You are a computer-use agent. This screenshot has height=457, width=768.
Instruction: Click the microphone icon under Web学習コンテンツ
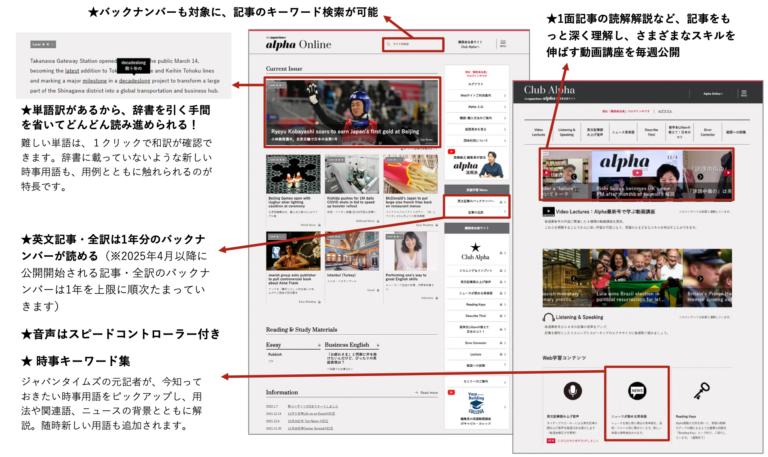pos(573,390)
